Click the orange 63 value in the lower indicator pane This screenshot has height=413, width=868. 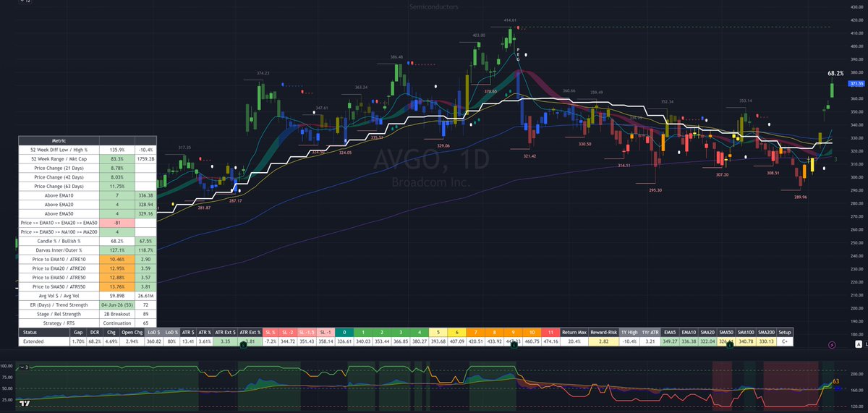[835, 381]
